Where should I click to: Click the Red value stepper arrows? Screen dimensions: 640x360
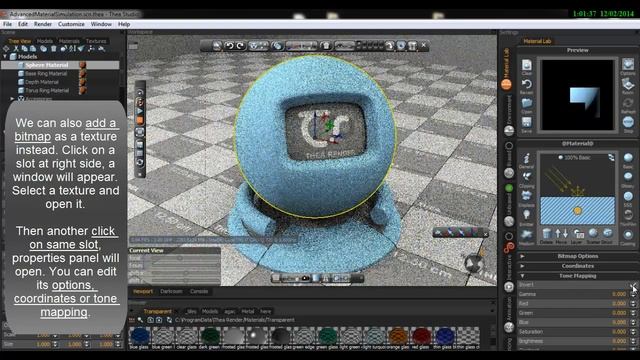(633, 303)
